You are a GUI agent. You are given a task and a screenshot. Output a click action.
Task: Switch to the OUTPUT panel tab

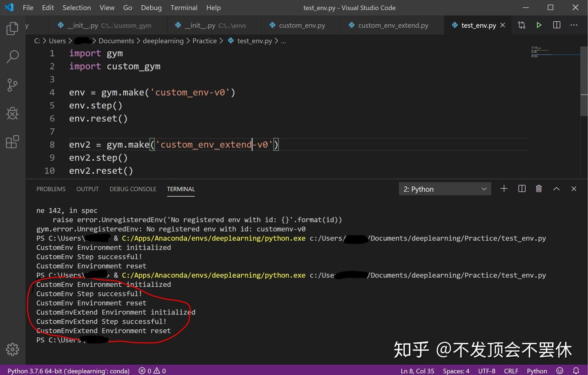87,189
